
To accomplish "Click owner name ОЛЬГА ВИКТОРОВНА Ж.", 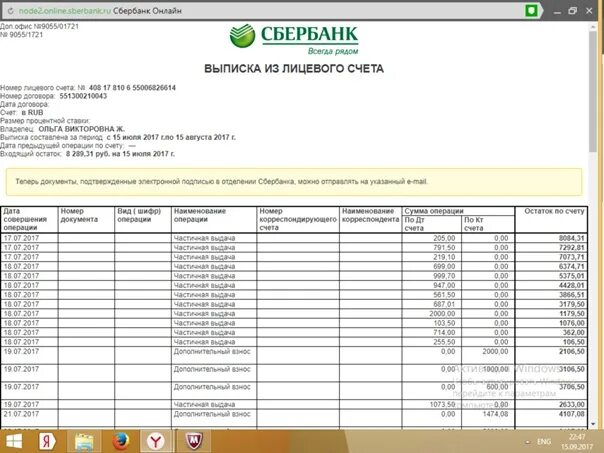I will pos(81,129).
